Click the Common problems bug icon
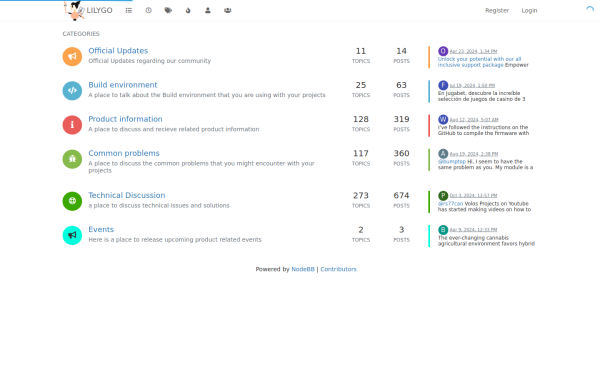 [72, 159]
